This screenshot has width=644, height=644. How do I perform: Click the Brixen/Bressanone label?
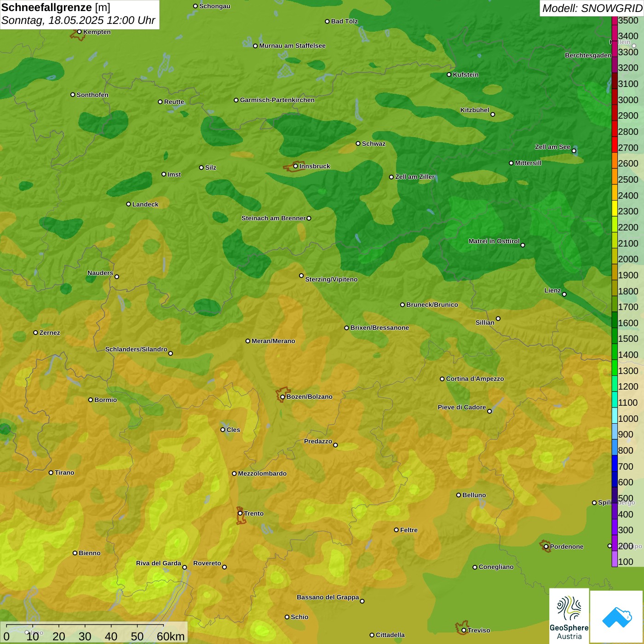coord(379,328)
